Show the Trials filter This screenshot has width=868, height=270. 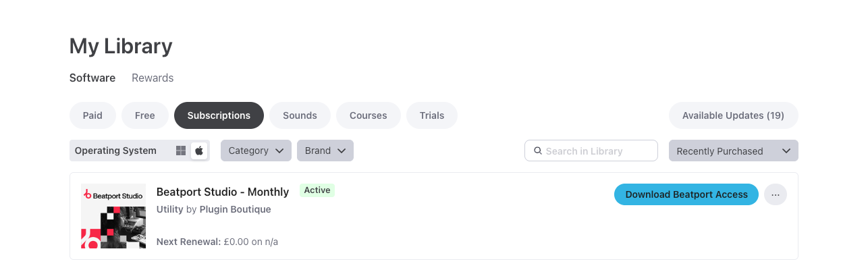431,115
